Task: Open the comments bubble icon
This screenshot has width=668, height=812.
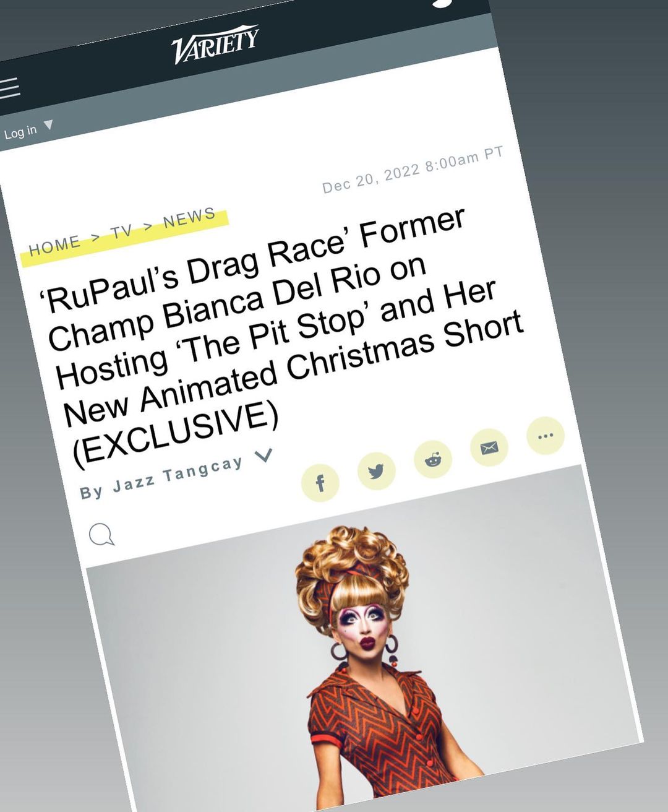Action: 101,534
